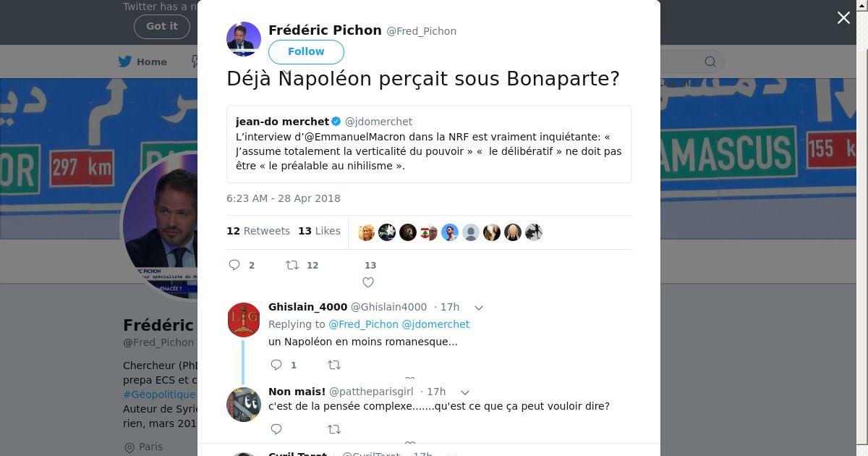Retweet the Non mais! reply

pyautogui.click(x=334, y=429)
